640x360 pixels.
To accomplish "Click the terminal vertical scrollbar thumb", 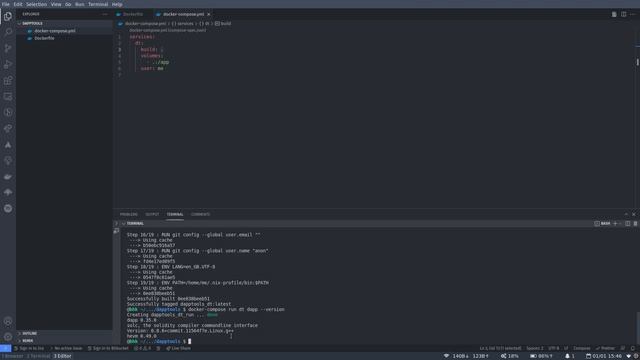I will point(638,327).
